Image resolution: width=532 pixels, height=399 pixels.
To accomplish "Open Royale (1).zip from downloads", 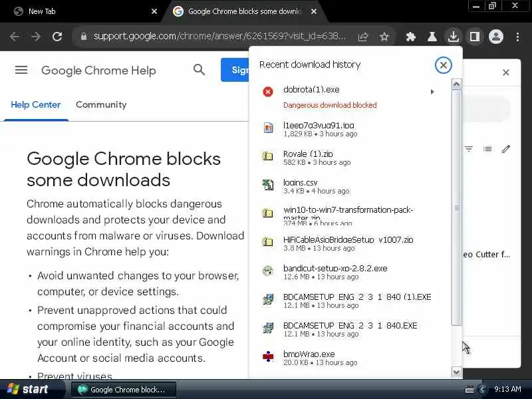I will tap(350, 158).
